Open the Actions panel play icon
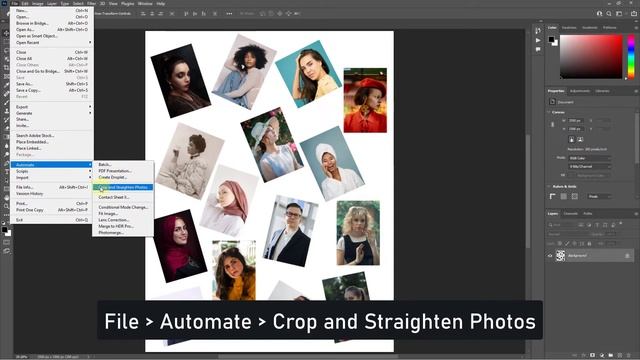 pyautogui.click(x=538, y=40)
